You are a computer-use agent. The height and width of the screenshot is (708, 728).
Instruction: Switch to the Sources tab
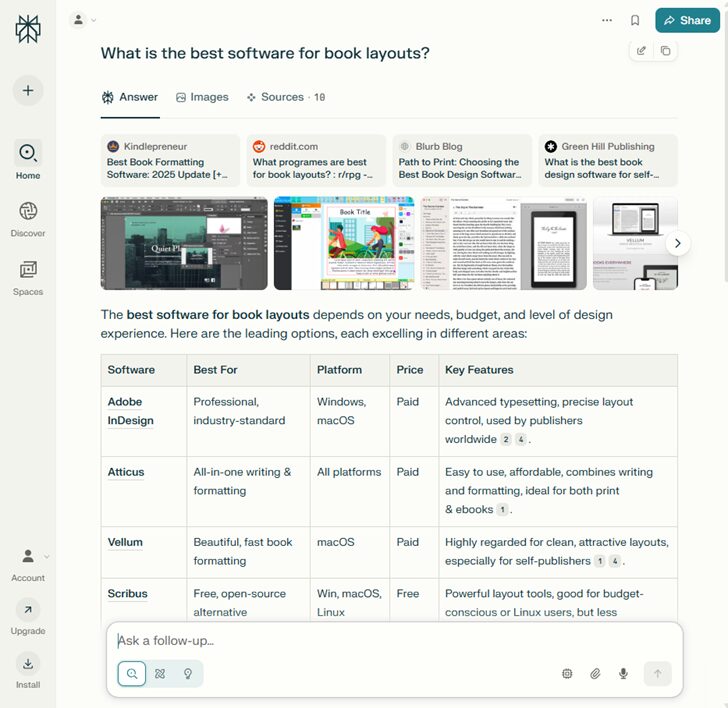pyautogui.click(x=286, y=97)
